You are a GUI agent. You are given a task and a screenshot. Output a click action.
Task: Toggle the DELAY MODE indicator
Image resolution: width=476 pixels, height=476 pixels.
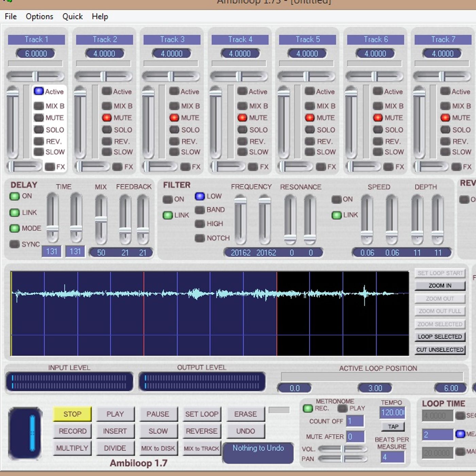14,228
